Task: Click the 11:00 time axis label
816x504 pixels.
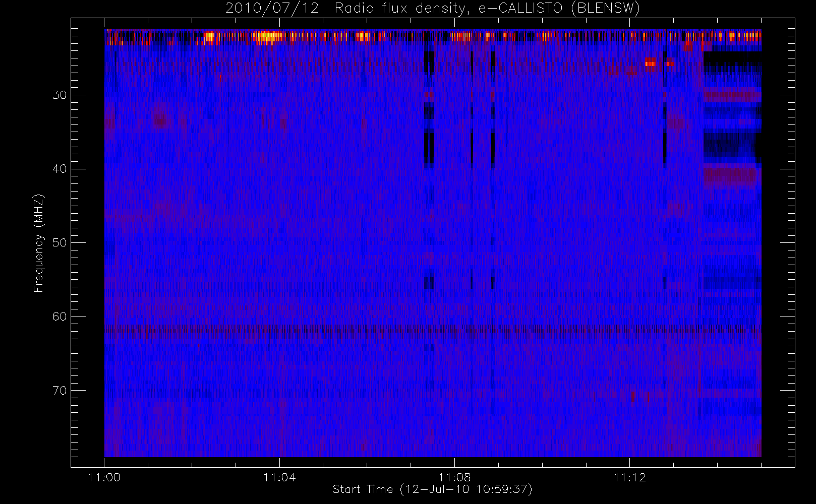Action: coord(104,477)
